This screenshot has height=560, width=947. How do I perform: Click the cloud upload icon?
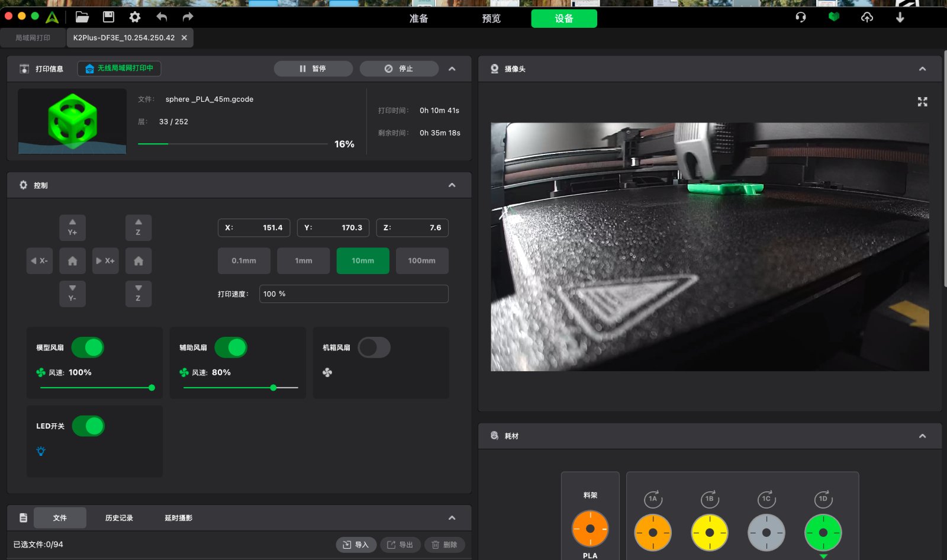click(867, 17)
